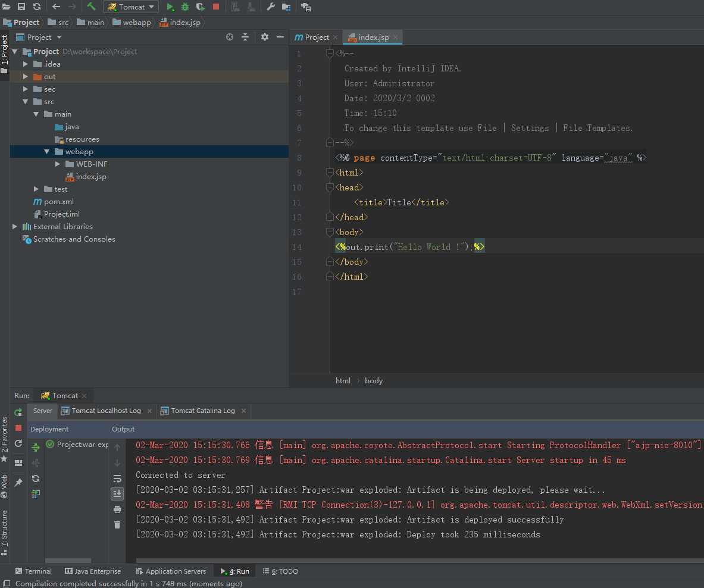Image resolution: width=704 pixels, height=588 pixels.
Task: Collapse the src folder
Action: pos(26,102)
